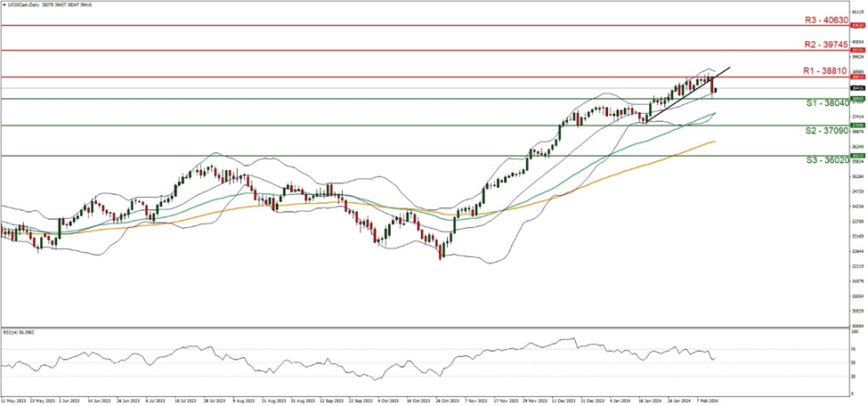
Task: Click the green 37090 price tag on axis
Action: pos(854,126)
